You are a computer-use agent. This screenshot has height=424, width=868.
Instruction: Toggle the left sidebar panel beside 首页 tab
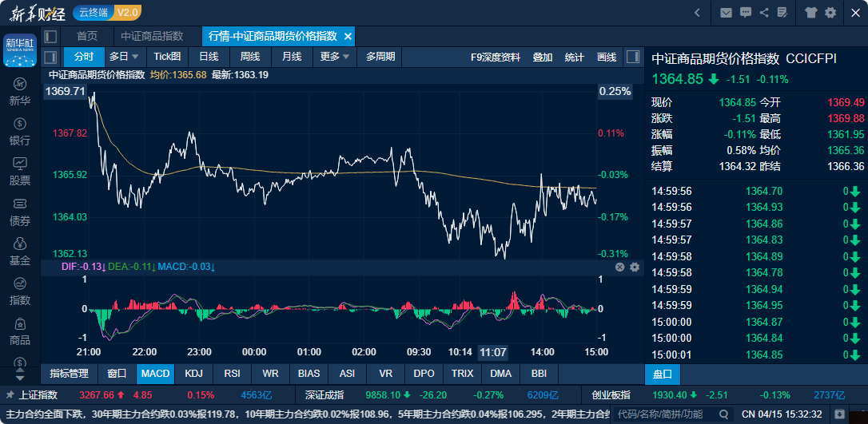[x=50, y=36]
